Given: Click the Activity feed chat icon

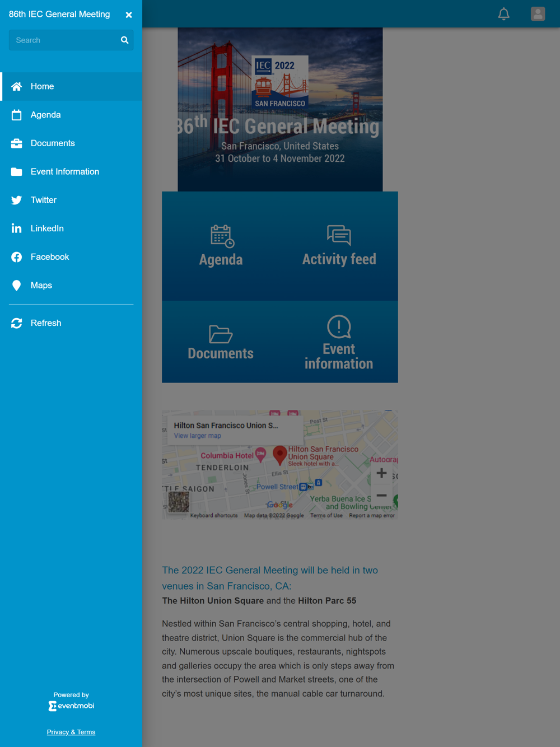Looking at the screenshot, I should (339, 235).
